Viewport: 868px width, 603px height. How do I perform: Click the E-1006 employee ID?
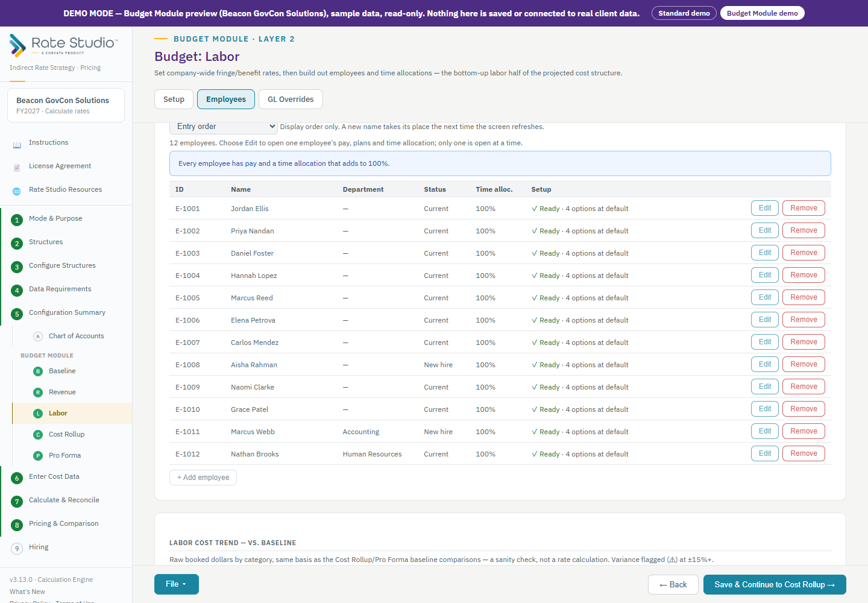coord(187,320)
